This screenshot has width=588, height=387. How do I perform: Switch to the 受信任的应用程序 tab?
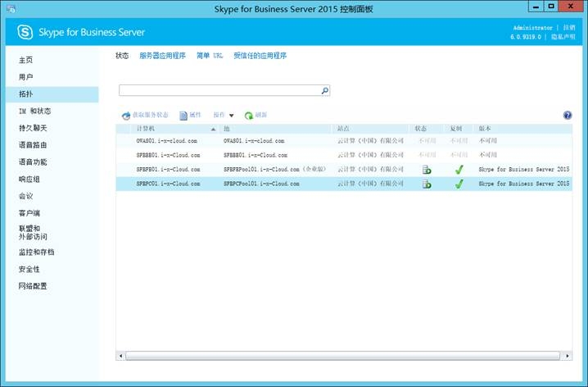point(260,56)
